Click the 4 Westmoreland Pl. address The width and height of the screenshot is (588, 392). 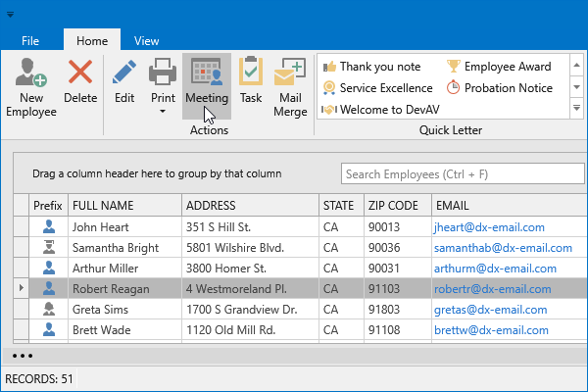pyautogui.click(x=236, y=289)
